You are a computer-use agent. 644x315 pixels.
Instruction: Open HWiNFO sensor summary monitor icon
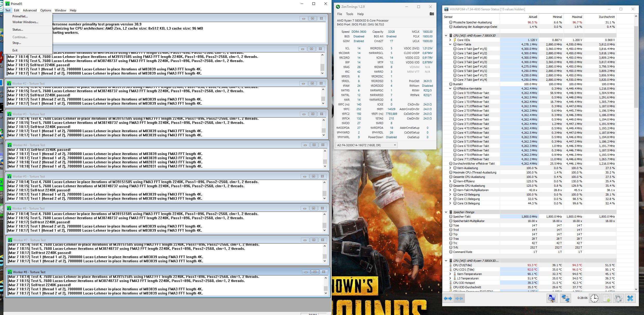click(x=552, y=298)
